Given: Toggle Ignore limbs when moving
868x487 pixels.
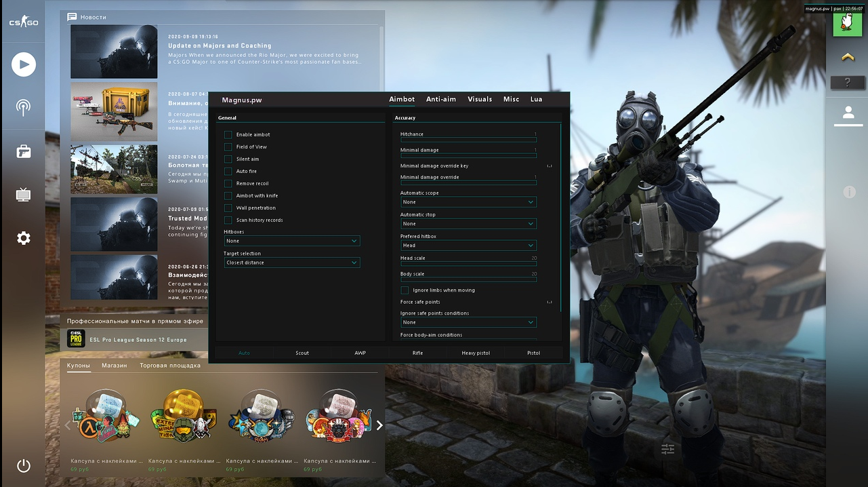Looking at the screenshot, I should pos(405,290).
